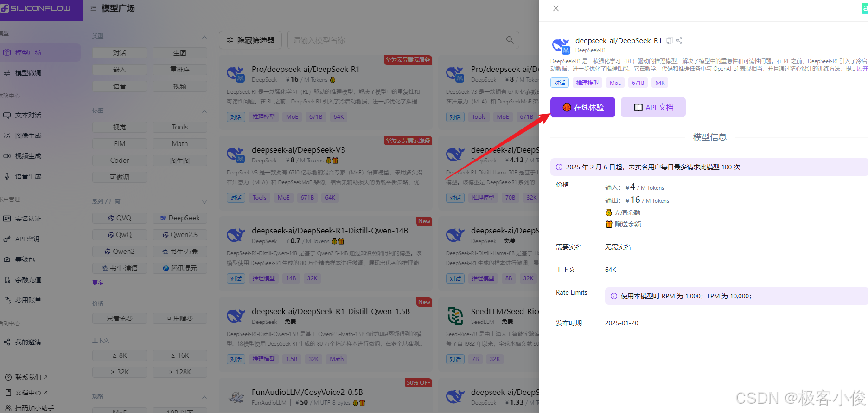The image size is (868, 413).
Task: Click the 在线体验 button
Action: point(583,107)
